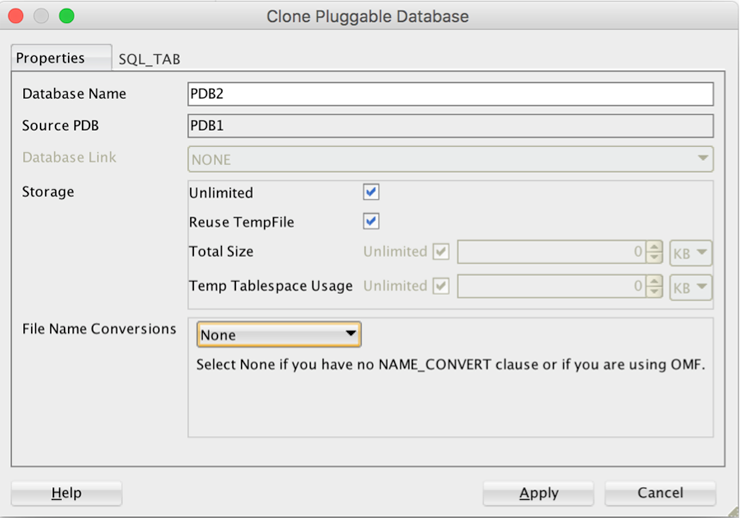Viewport: 740px width, 518px height.
Task: Select the Properties tab
Action: coord(51,58)
